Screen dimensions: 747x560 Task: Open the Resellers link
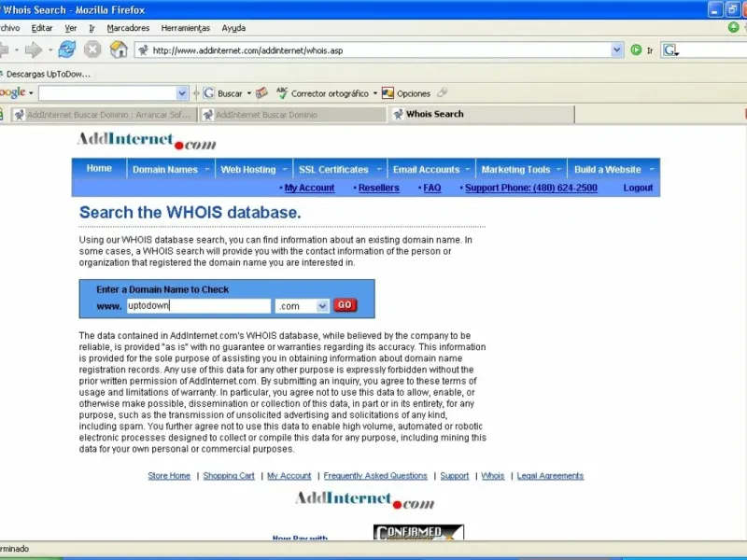(x=379, y=188)
